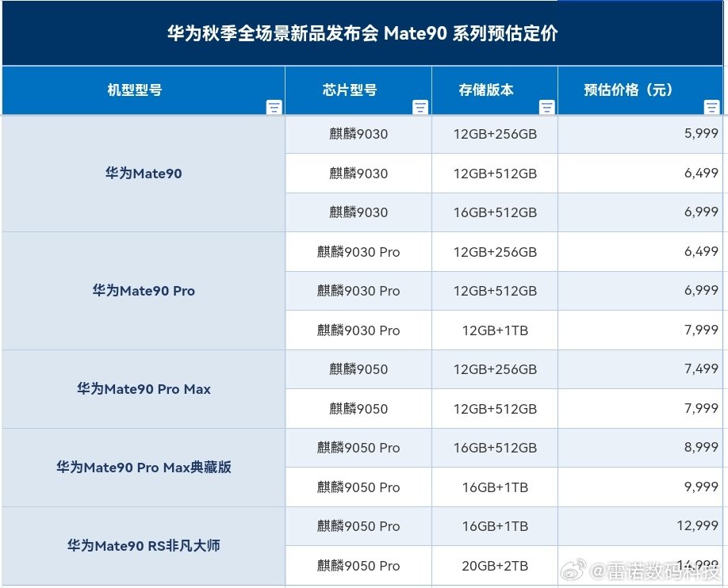The height and width of the screenshot is (588, 728).
Task: Select the 华为Mate90 Pro Max model cell
Action: (x=144, y=389)
